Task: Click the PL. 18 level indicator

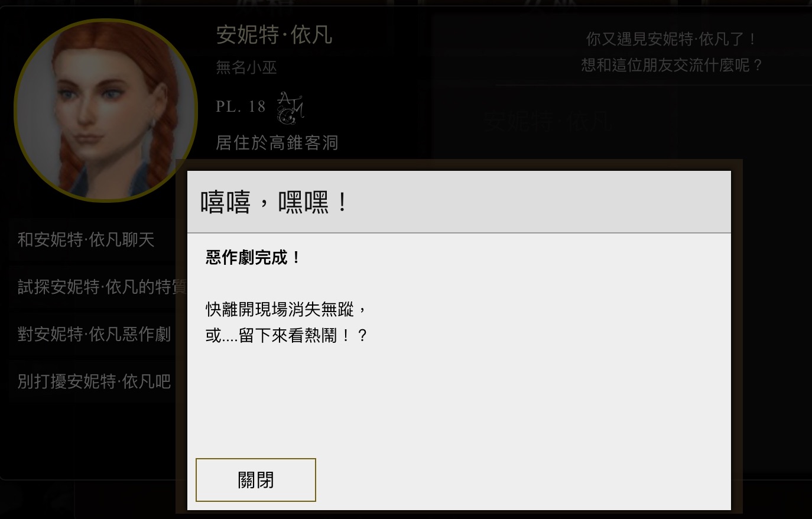Action: (241, 106)
